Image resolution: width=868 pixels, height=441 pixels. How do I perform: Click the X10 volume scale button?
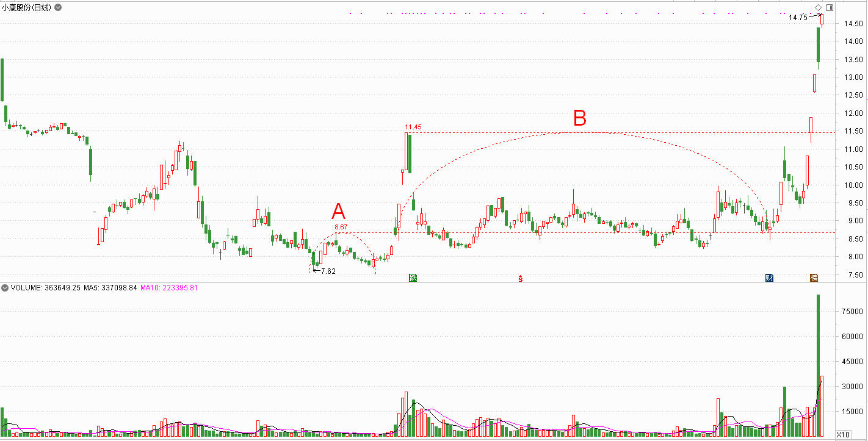(842, 434)
